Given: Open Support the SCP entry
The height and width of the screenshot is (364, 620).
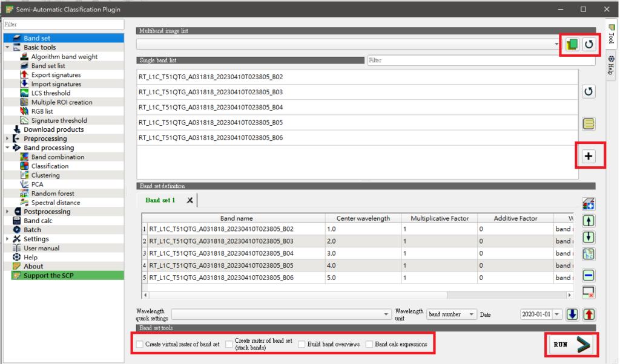Looking at the screenshot, I should [48, 276].
